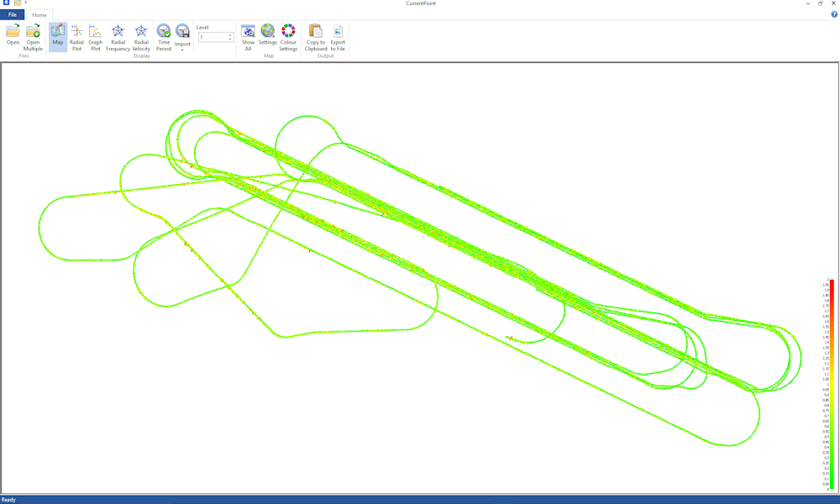Decrease Level with the down arrow
Screen dimensions: 840x504
pyautogui.click(x=230, y=39)
